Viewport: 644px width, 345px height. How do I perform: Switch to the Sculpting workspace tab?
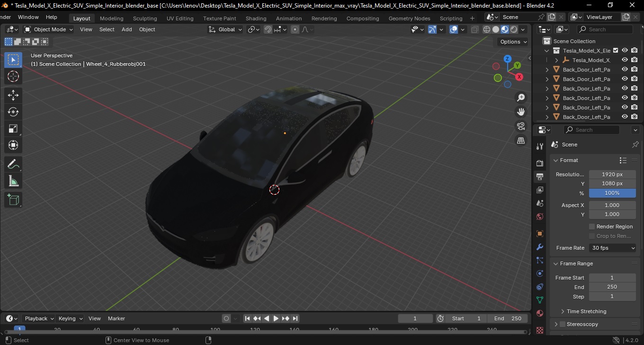pos(145,18)
